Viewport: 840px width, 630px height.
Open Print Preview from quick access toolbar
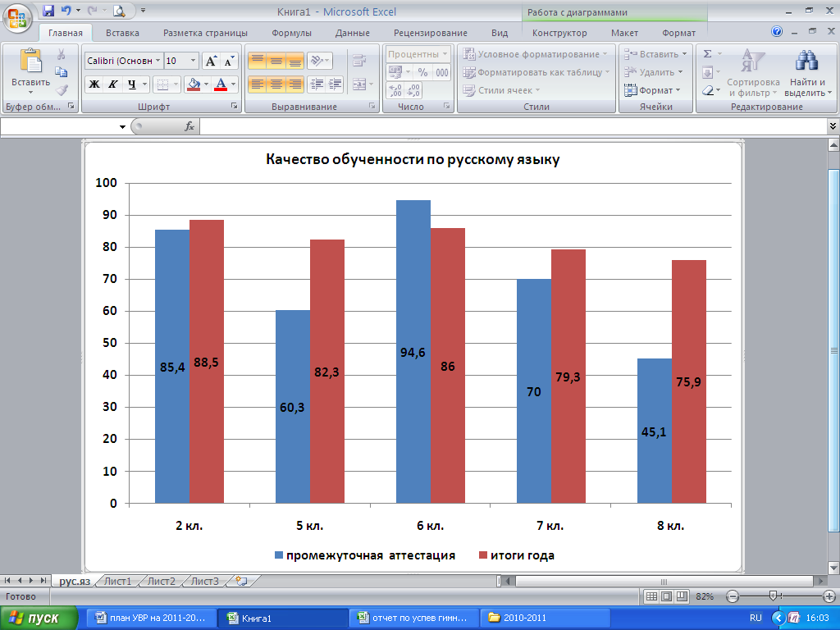coord(119,11)
